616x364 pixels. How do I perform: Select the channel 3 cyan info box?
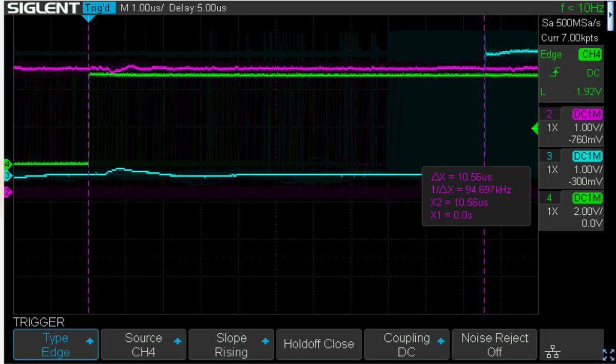click(572, 168)
